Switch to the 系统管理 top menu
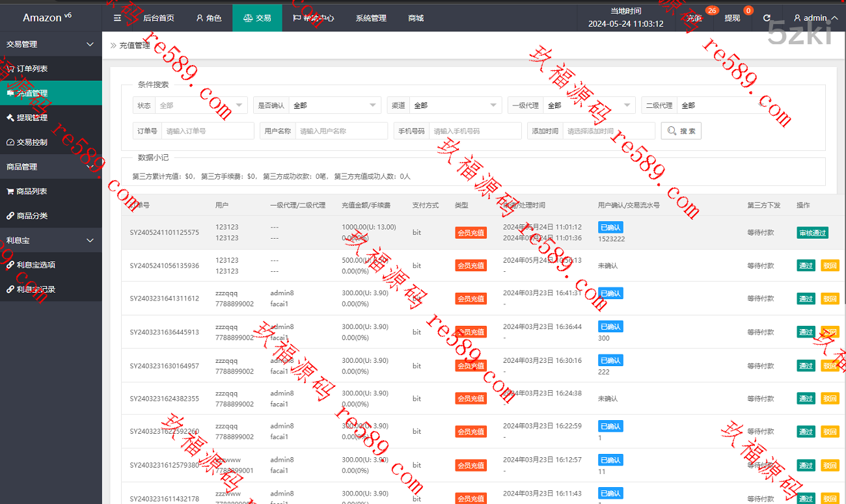846x504 pixels. [371, 18]
